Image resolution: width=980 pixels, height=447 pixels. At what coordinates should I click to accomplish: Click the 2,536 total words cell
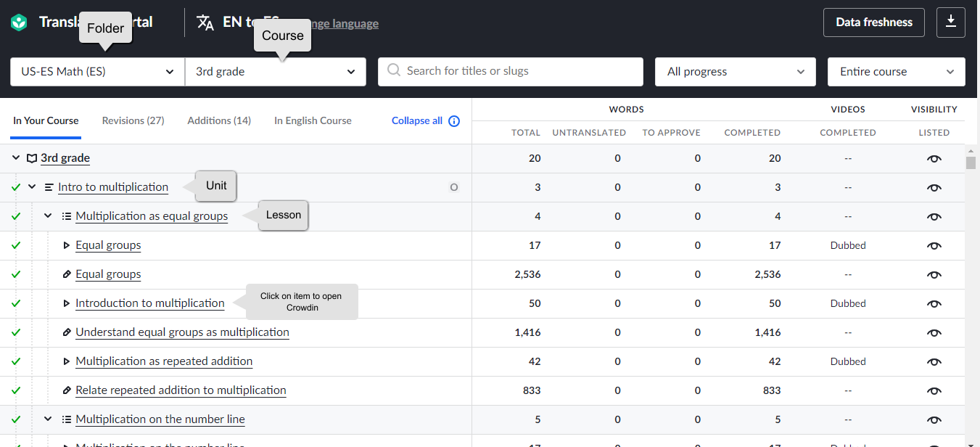click(527, 274)
